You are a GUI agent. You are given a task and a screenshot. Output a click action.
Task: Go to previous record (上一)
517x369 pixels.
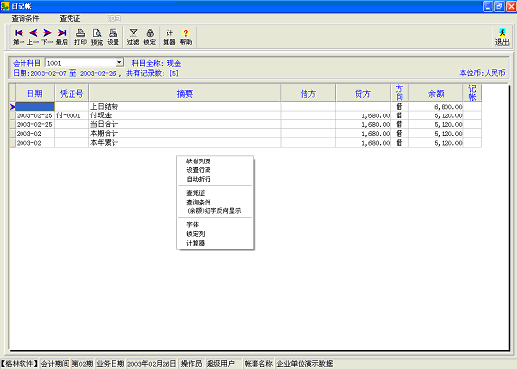coord(33,37)
